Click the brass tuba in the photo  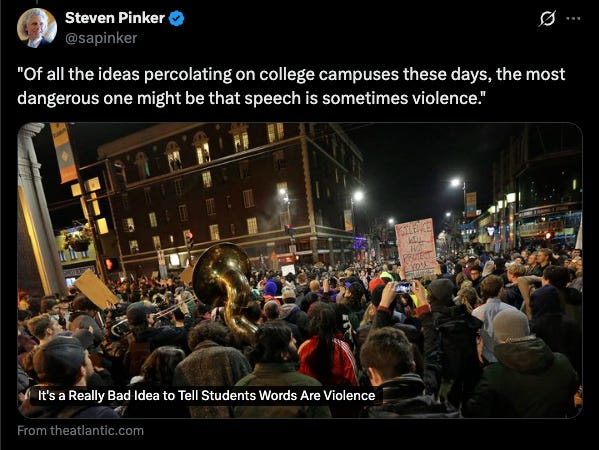click(x=224, y=287)
